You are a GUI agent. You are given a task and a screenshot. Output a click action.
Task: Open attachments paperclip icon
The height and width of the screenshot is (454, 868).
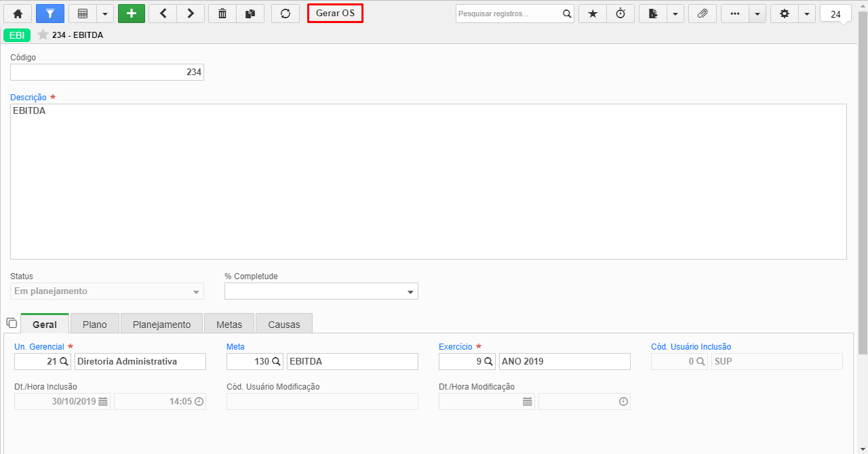(703, 14)
